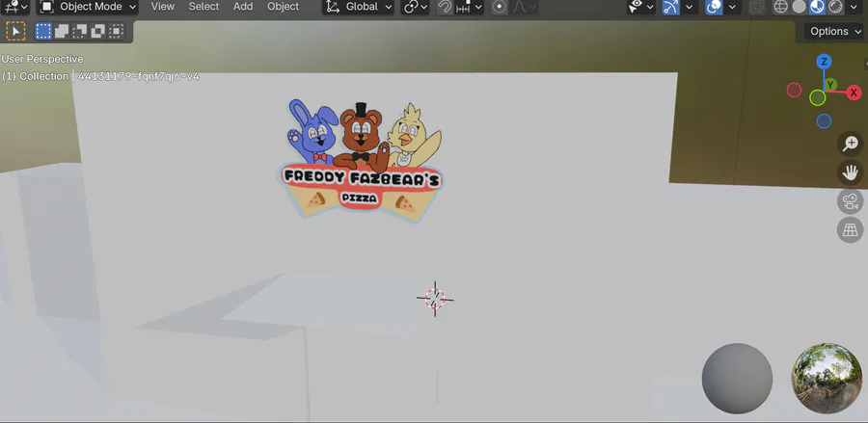Click negative X axis red circle
Screen dimensions: 868x423
[x=795, y=91]
